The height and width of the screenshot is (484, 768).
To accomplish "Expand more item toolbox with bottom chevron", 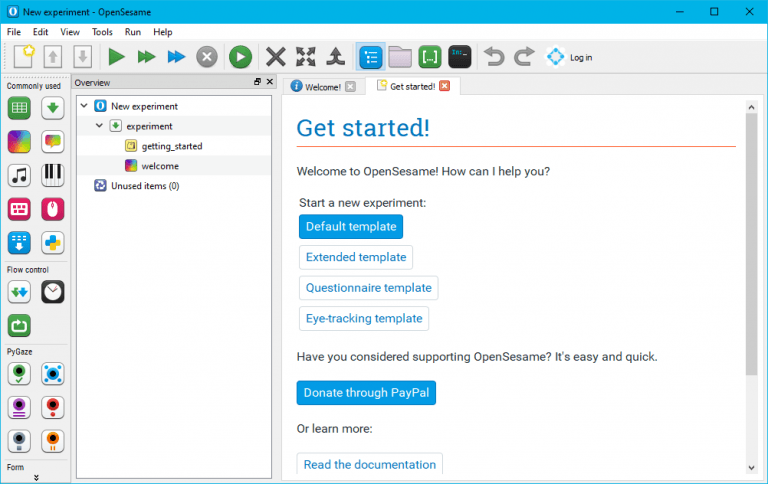I will pos(36,478).
